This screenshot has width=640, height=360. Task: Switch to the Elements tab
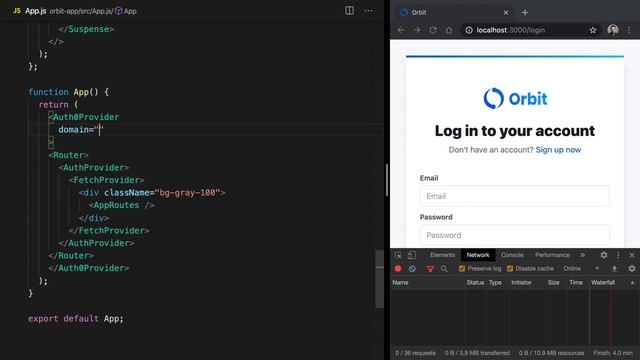point(442,255)
